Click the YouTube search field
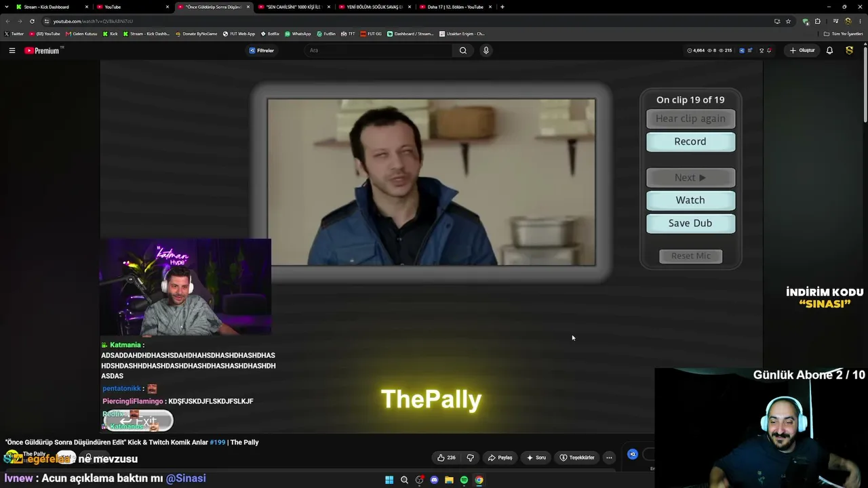 [380, 50]
